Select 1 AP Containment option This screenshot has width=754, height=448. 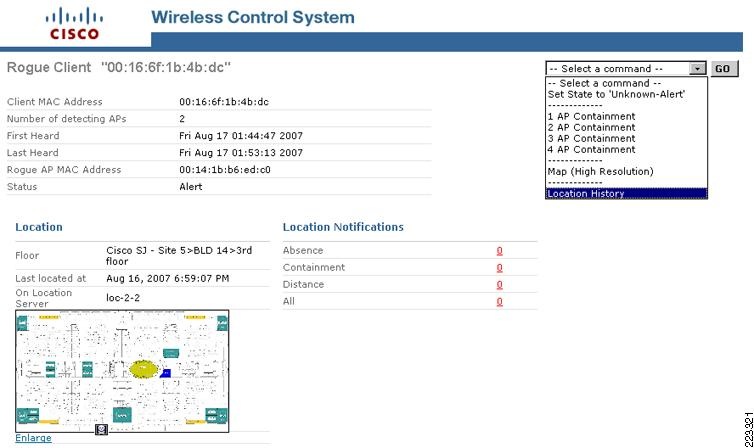591,116
